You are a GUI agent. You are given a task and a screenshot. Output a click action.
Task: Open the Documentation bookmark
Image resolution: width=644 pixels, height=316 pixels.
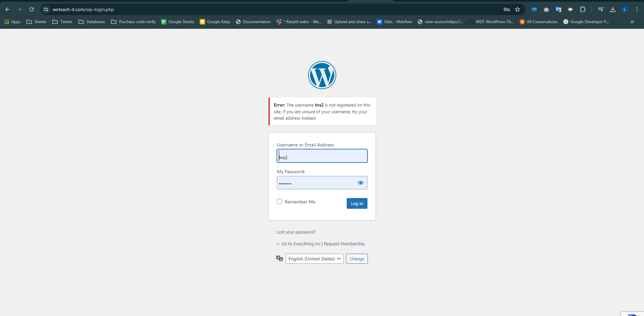click(x=253, y=22)
